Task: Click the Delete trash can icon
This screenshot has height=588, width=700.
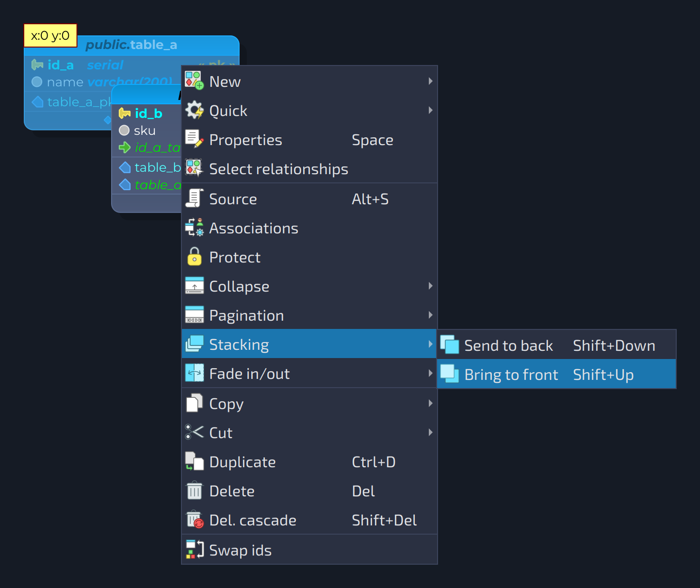Action: click(x=195, y=490)
